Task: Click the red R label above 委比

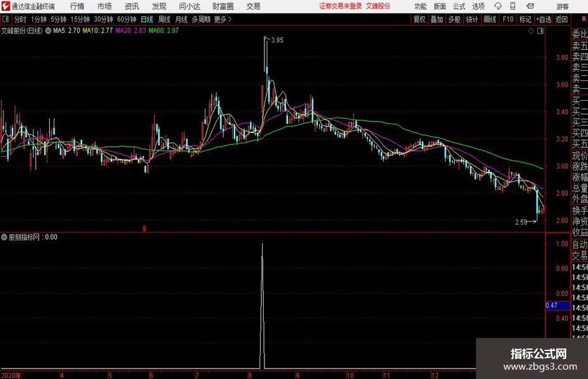Action: click(x=584, y=19)
